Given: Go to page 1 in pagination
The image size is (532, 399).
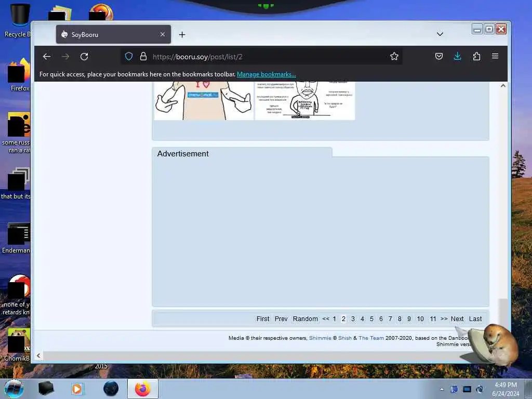Looking at the screenshot, I should coord(334,319).
